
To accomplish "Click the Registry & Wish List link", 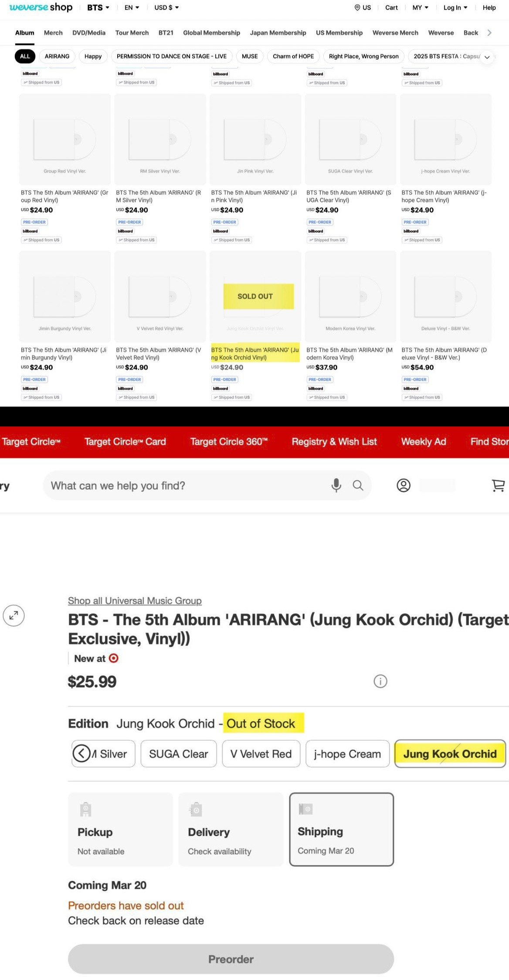I will (x=334, y=442).
